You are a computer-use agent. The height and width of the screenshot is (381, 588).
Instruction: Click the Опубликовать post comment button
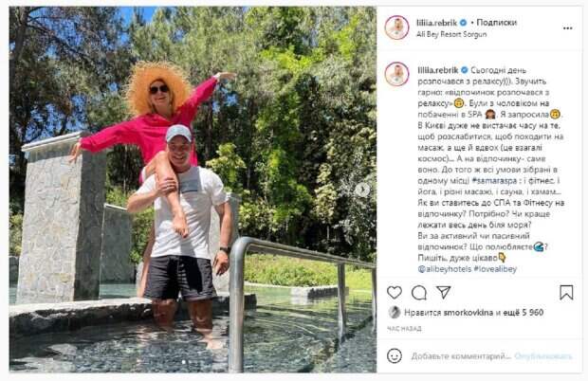[x=543, y=356]
